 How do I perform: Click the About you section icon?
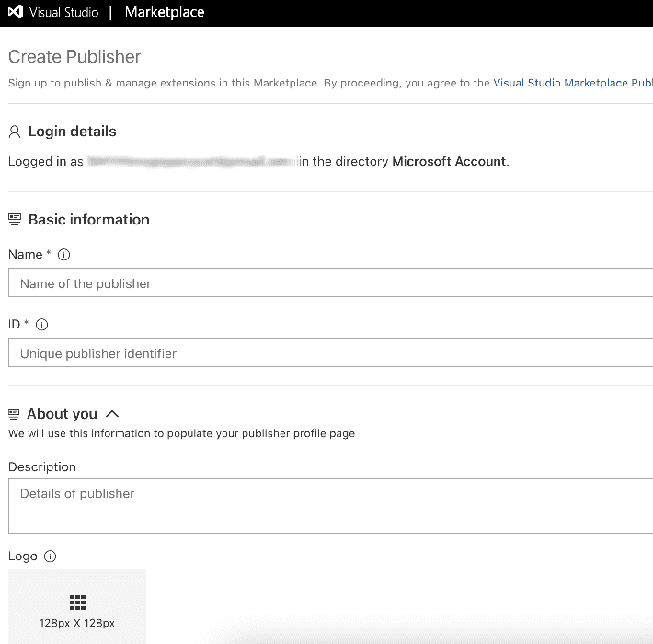14,414
